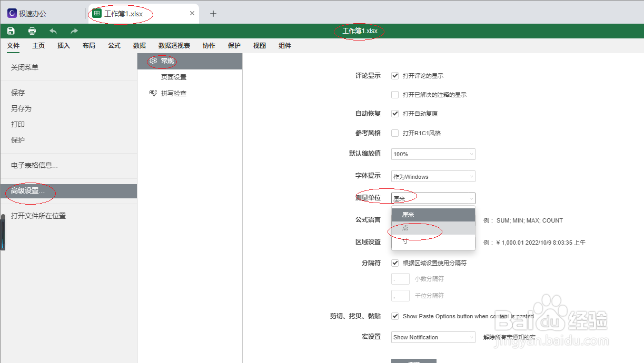Viewport: 644px width, 363px height.
Task: Click the Save (floppy disk) icon
Action: pyautogui.click(x=11, y=31)
